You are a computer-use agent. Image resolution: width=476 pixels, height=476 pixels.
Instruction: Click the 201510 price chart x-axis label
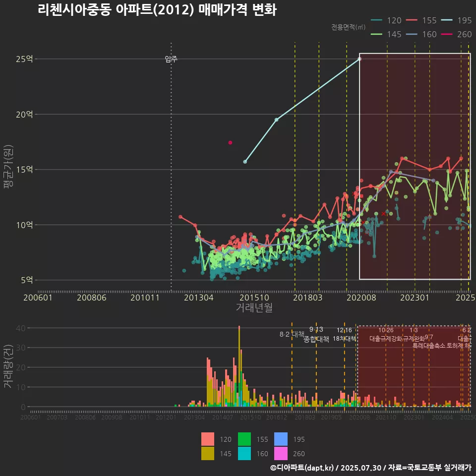(254, 297)
